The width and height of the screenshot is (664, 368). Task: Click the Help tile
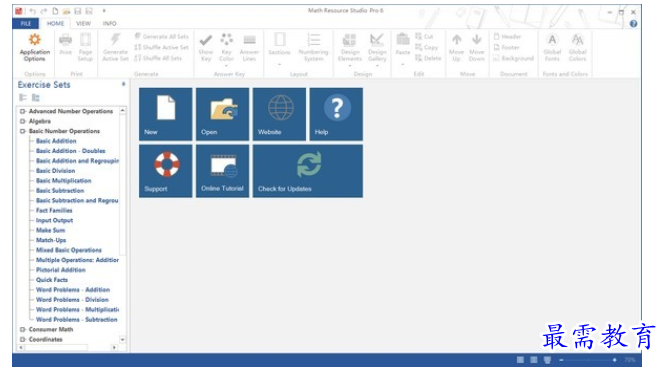[336, 114]
